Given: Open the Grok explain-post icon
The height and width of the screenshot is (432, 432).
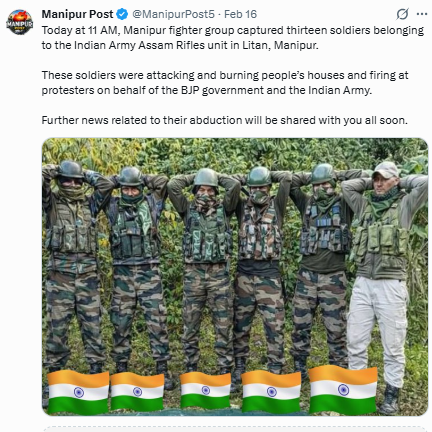Looking at the screenshot, I should pyautogui.click(x=402, y=14).
